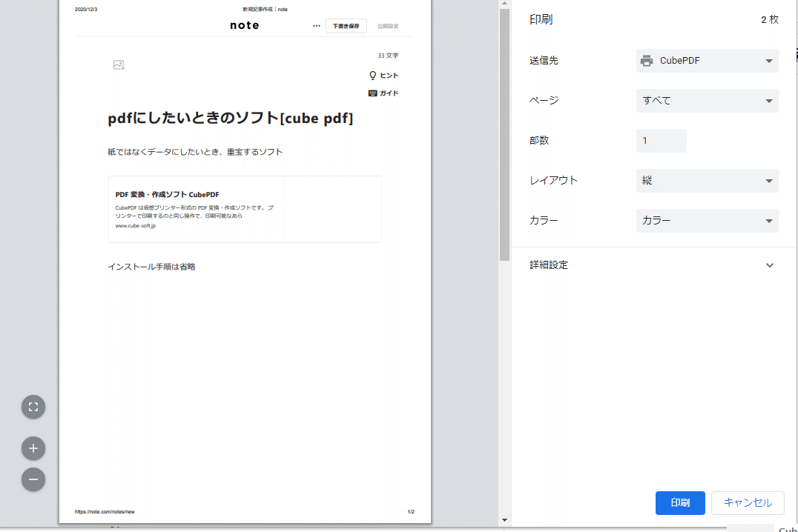Click the 新規記事作成 | note page header

click(x=265, y=9)
